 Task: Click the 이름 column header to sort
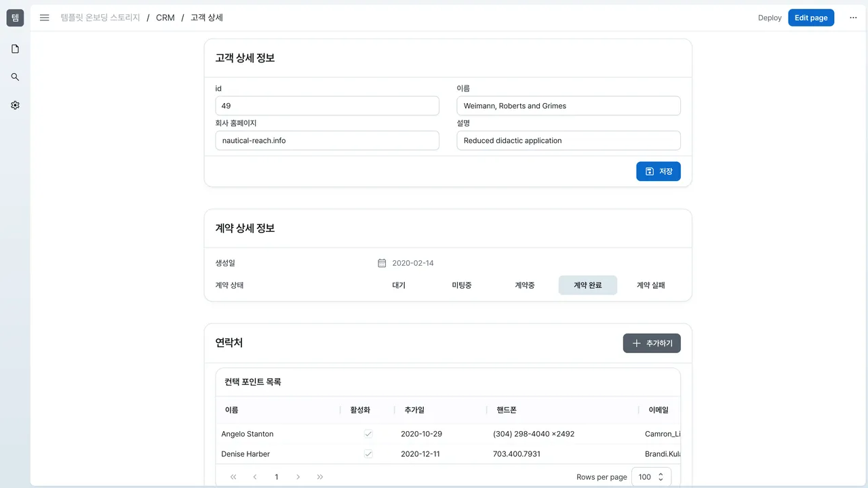coord(231,410)
